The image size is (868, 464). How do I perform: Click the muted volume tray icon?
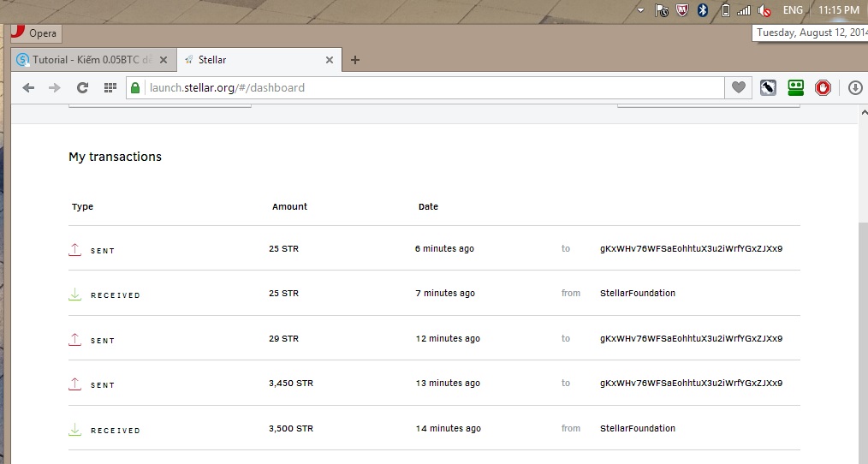[x=764, y=10]
